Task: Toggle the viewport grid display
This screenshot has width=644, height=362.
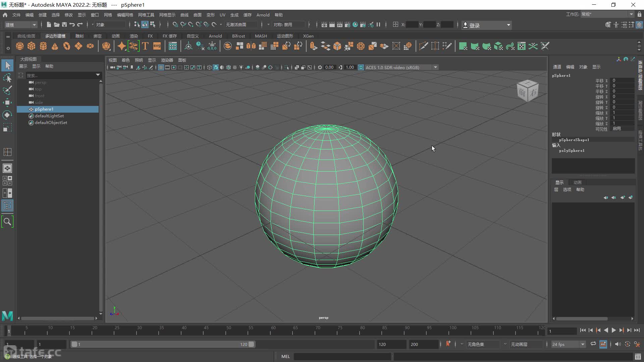Action: click(x=161, y=67)
